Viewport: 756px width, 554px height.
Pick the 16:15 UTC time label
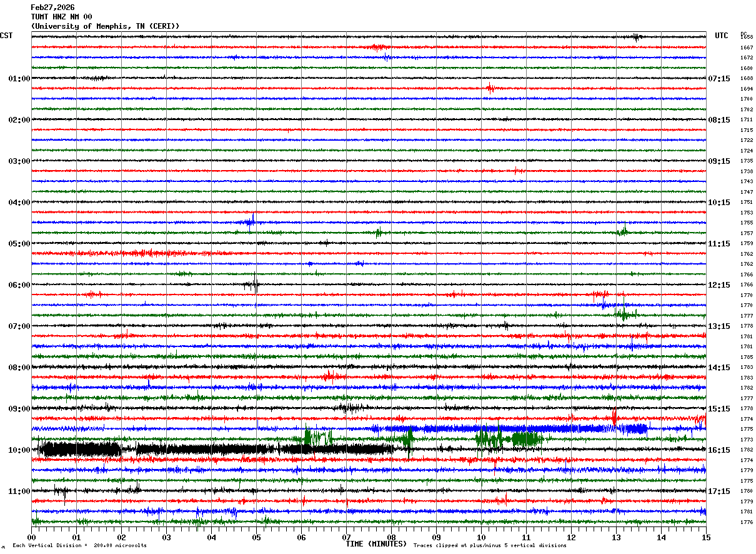click(719, 450)
